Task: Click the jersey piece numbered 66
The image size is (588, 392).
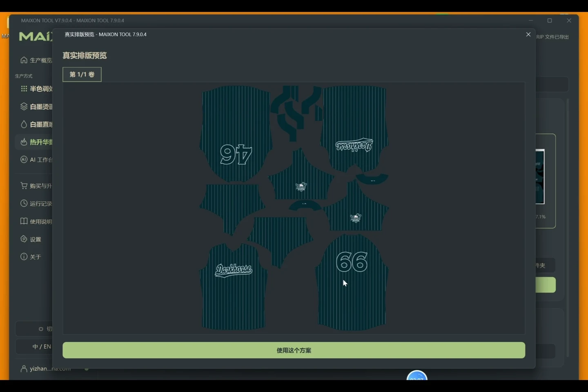Action: [352, 282]
